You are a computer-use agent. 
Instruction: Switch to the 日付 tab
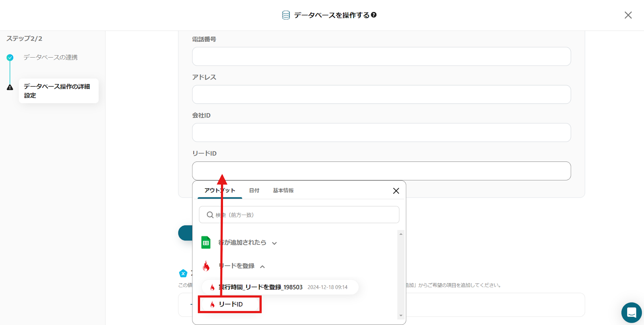pos(254,190)
